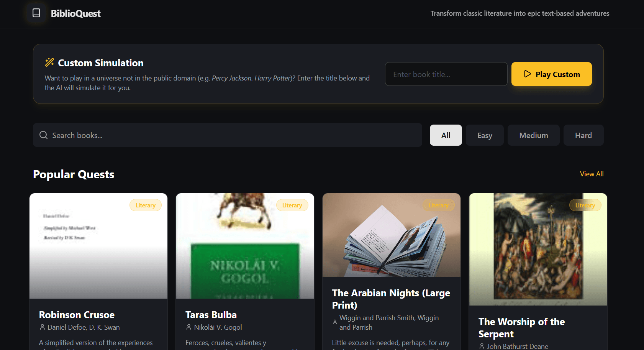Click author icon beside Wiggin and Parrish Smith

[x=335, y=322]
